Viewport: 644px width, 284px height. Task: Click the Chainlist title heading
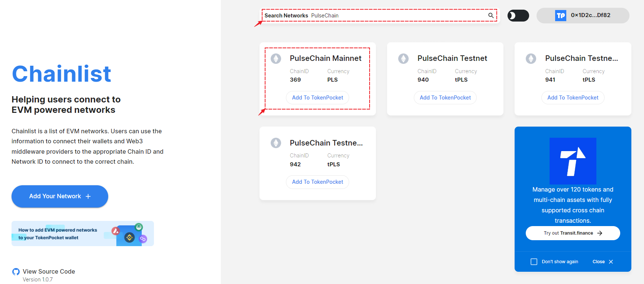(62, 74)
